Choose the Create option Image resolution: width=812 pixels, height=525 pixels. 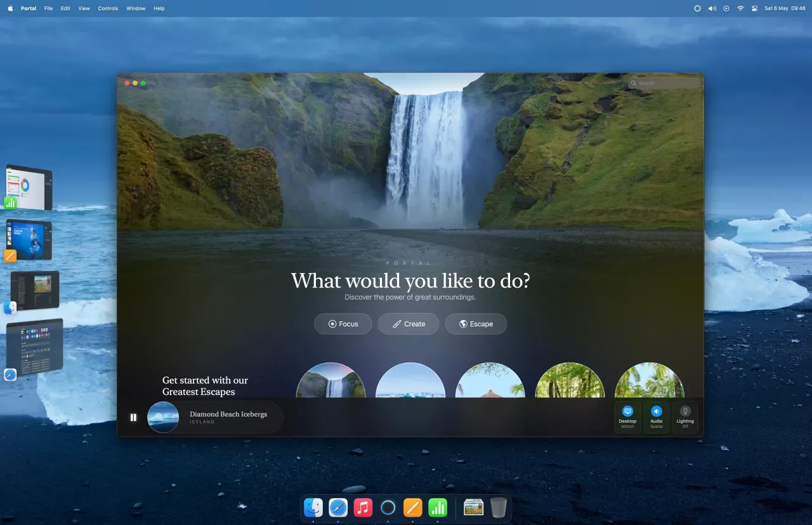[x=408, y=324]
